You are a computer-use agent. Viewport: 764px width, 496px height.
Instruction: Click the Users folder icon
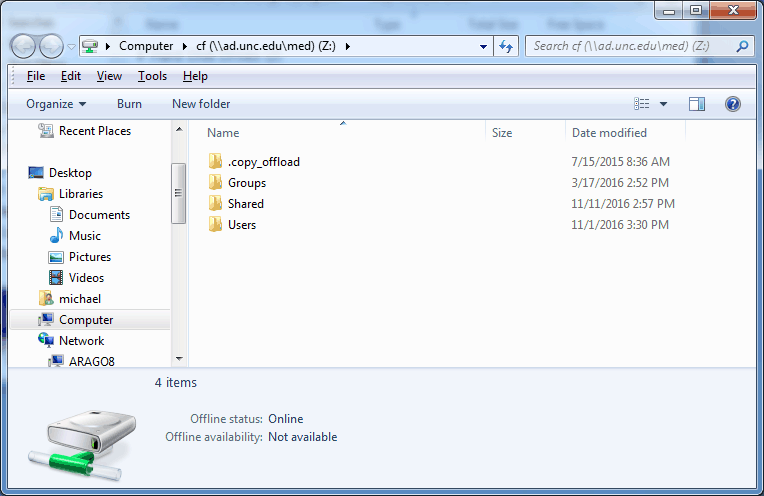point(215,224)
